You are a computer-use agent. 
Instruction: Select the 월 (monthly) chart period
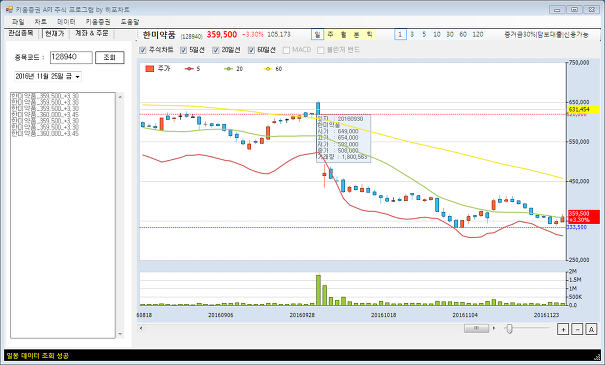(x=343, y=35)
